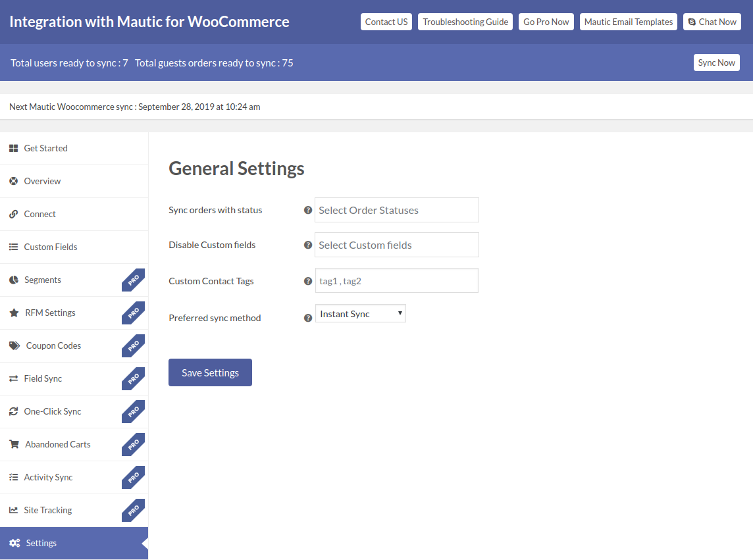Click the Segments pie chart icon
The image size is (753, 560).
[x=14, y=280]
